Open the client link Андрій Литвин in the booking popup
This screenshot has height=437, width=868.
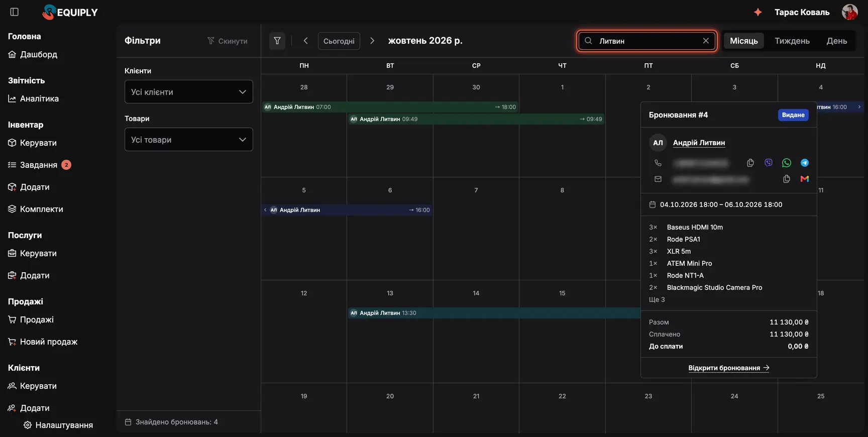(x=699, y=143)
